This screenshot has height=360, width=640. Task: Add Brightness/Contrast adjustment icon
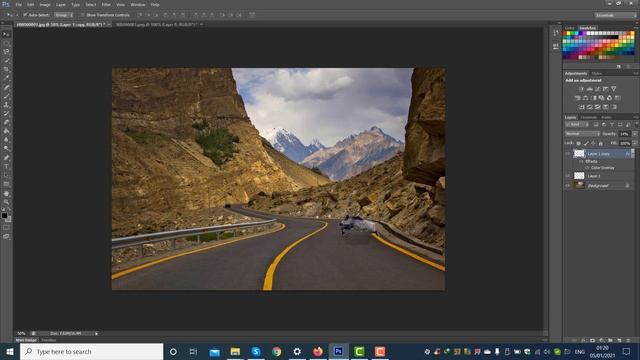tap(581, 89)
